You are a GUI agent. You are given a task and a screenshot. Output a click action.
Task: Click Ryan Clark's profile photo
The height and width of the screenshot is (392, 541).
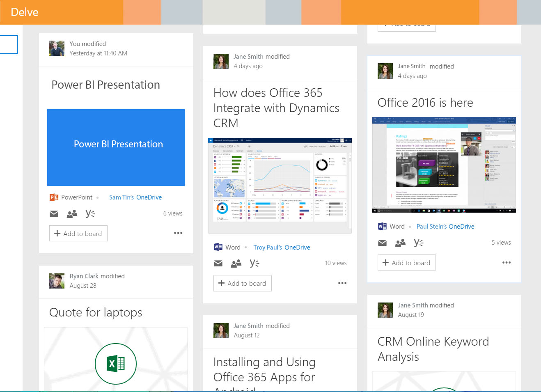[57, 281]
